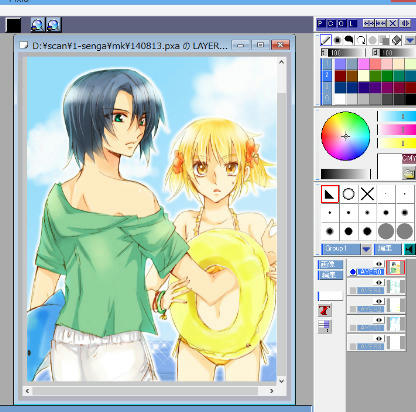The image size is (416, 412).
Task: Hide the topmost layer with eye icon
Action: 379,264
